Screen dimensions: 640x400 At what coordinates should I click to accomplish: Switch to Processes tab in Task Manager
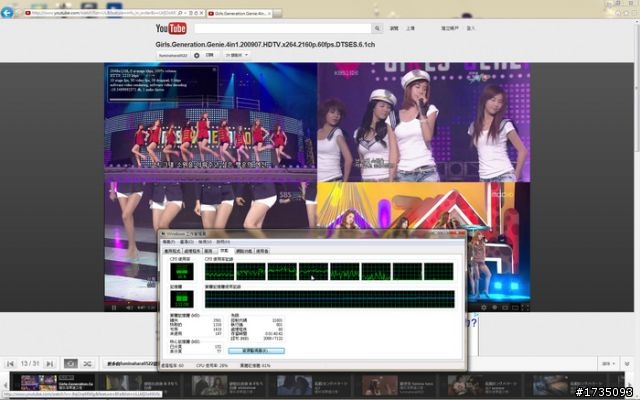coord(192,251)
